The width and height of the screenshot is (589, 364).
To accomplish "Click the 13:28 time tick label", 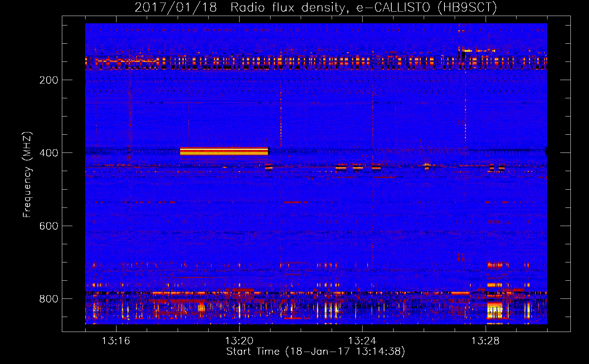I will (485, 341).
